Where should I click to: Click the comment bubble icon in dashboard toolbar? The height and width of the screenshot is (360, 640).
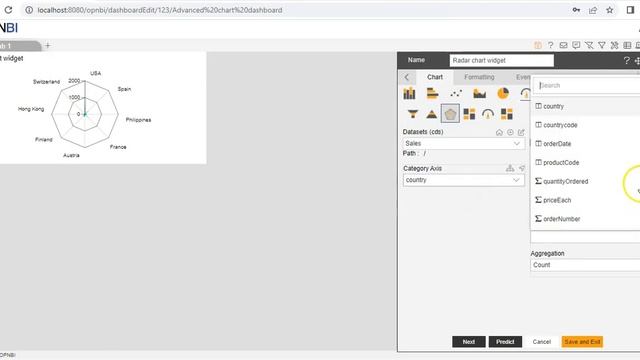tap(576, 45)
